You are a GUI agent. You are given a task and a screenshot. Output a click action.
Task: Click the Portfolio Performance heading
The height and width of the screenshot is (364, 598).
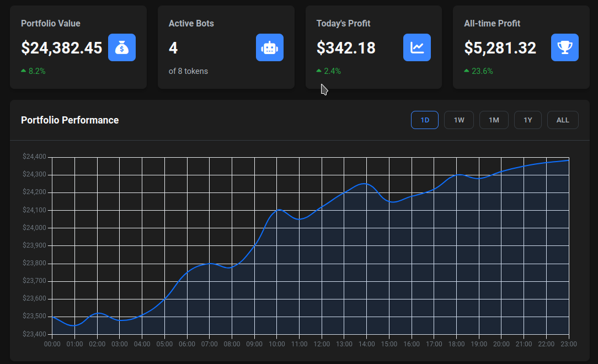(x=70, y=120)
